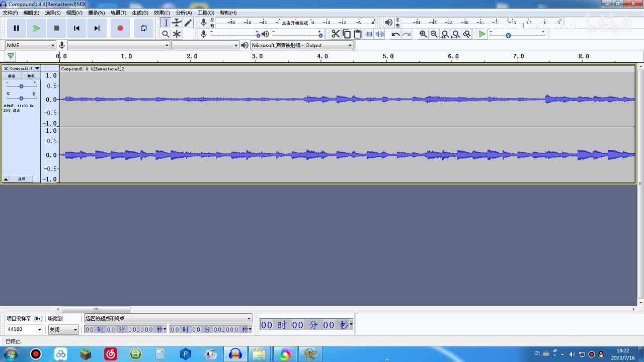
Task: Undo the last action
Action: pos(395,34)
